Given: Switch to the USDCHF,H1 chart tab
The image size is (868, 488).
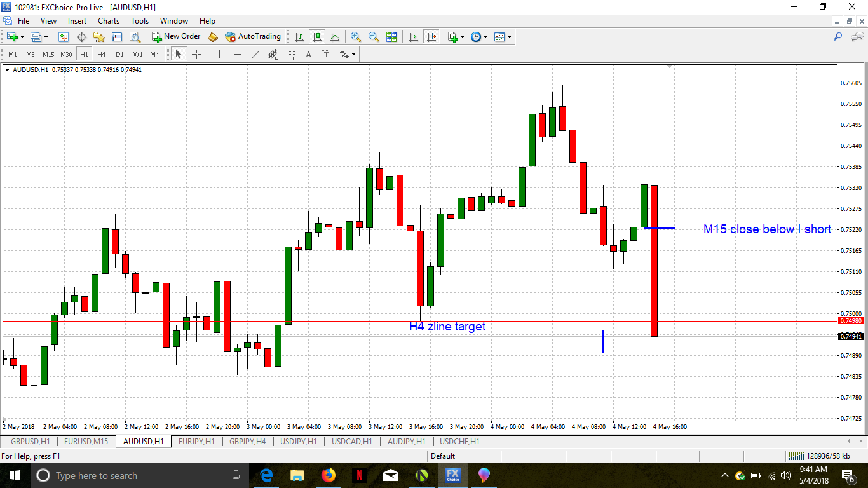Looking at the screenshot, I should coord(460,441).
